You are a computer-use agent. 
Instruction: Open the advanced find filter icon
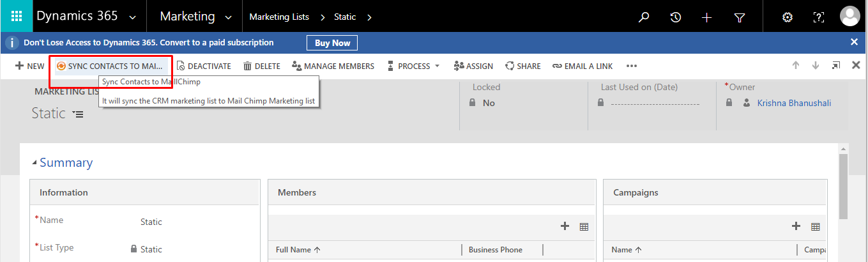(740, 17)
